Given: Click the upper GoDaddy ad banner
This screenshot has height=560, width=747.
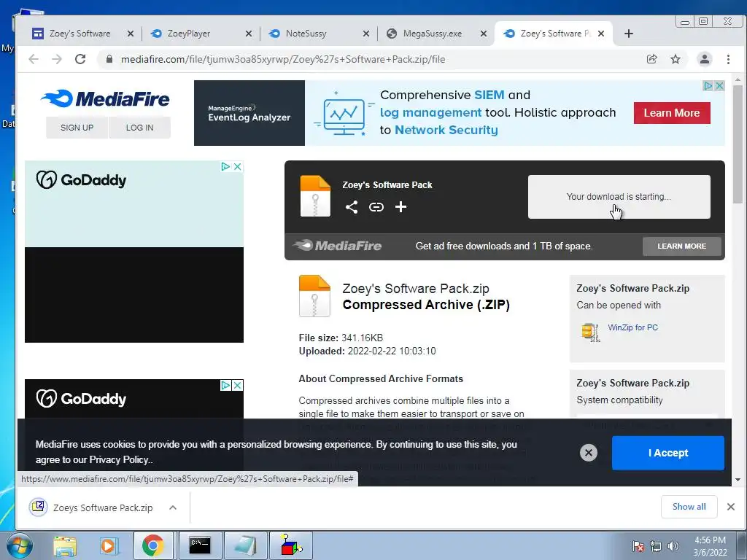Looking at the screenshot, I should click(134, 252).
